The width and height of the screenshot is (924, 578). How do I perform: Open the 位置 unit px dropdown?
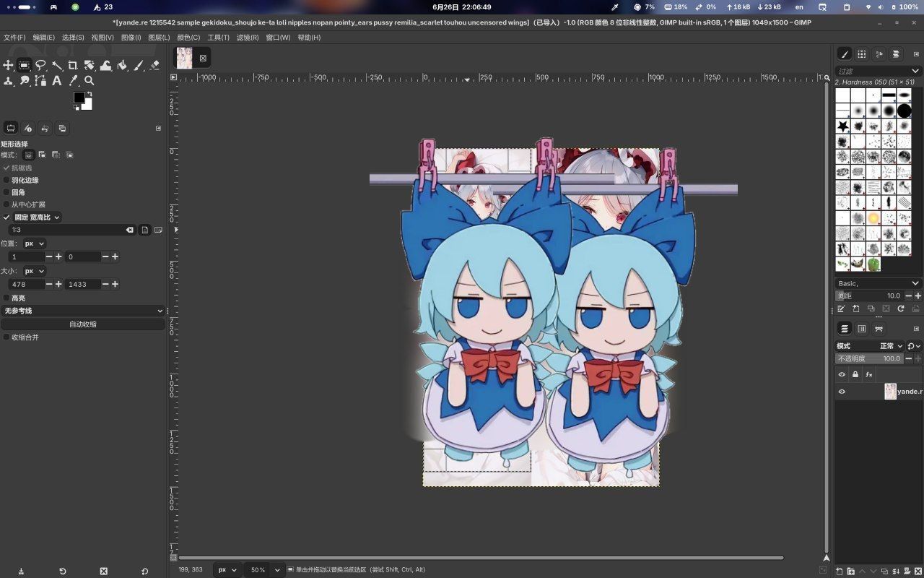point(34,243)
